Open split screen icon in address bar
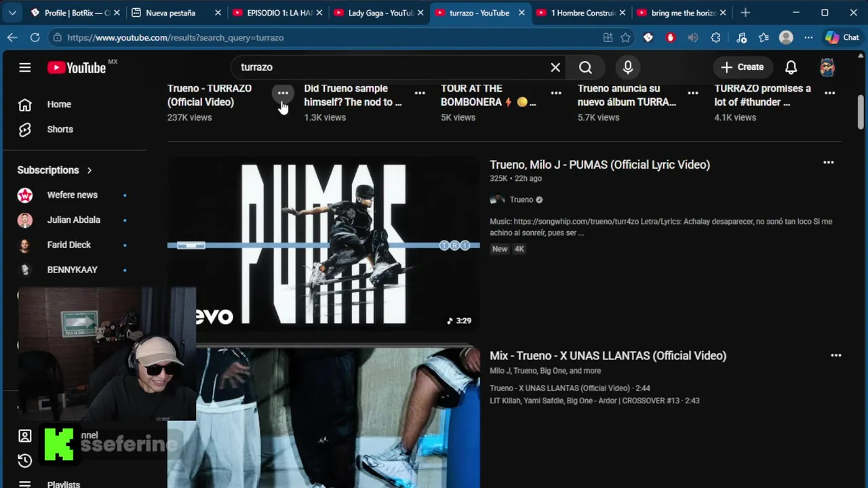 pos(608,37)
